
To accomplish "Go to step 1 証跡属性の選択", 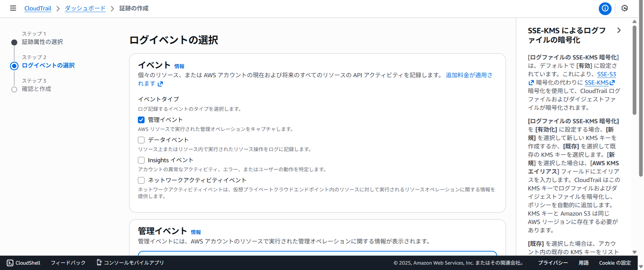I will coord(42,42).
